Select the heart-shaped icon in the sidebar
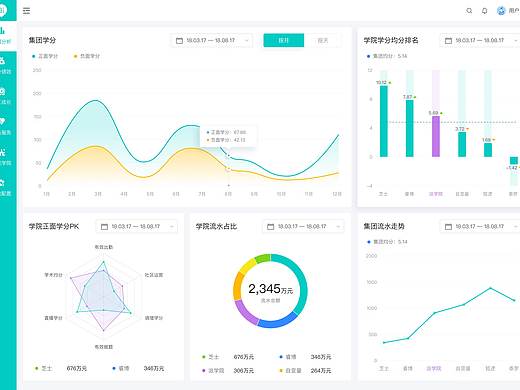This screenshot has width=520, height=390. [x=3, y=121]
